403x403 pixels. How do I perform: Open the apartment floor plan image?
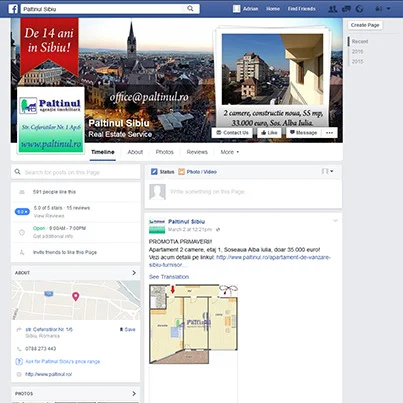[194, 324]
